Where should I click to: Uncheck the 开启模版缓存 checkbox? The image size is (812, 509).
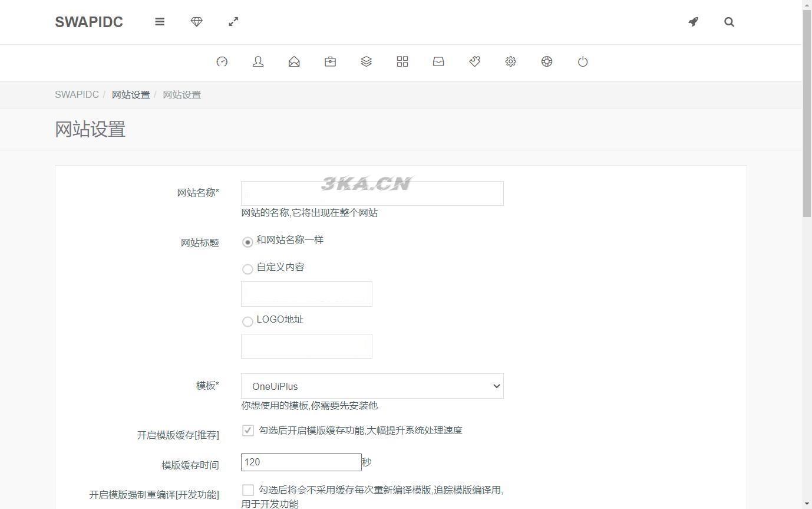pyautogui.click(x=248, y=431)
